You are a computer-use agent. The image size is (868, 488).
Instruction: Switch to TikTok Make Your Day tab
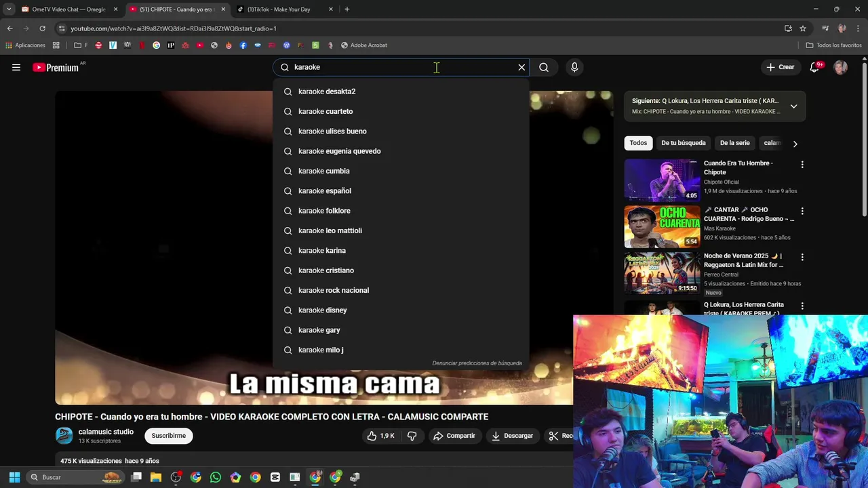click(x=283, y=9)
